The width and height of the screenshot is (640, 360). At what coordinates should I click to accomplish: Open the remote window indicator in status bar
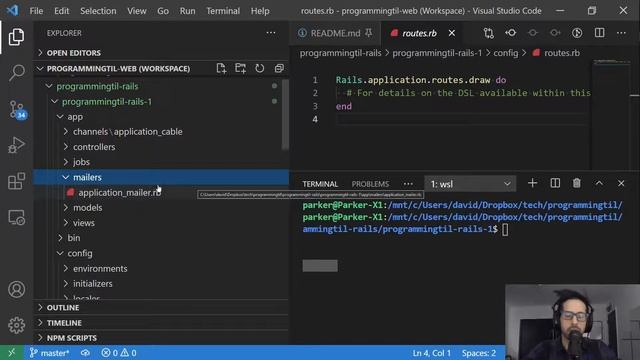click(x=11, y=353)
